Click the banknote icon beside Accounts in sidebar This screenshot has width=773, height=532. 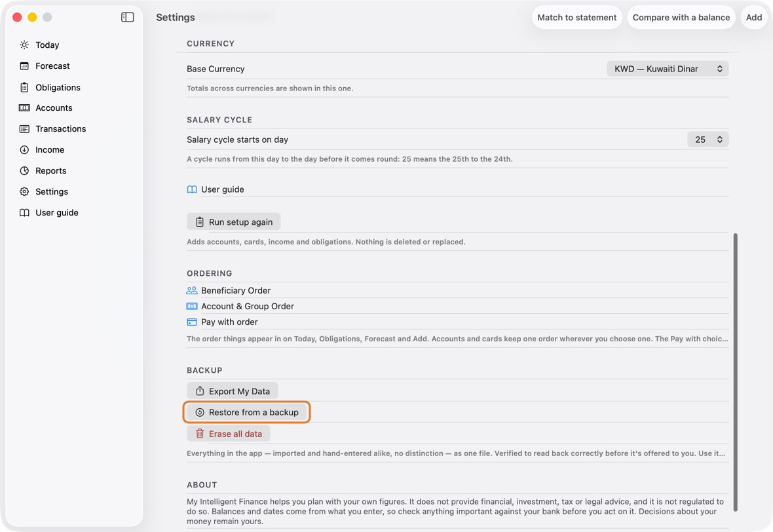[24, 108]
